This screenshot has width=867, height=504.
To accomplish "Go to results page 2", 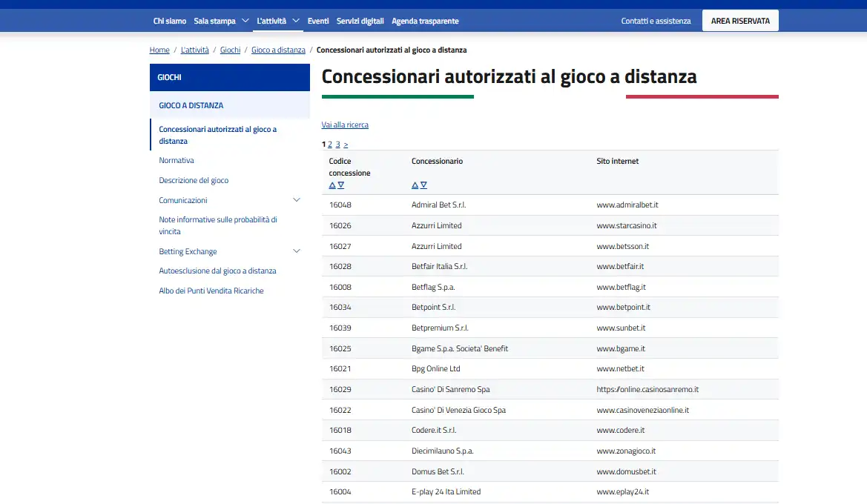I will coord(330,145).
